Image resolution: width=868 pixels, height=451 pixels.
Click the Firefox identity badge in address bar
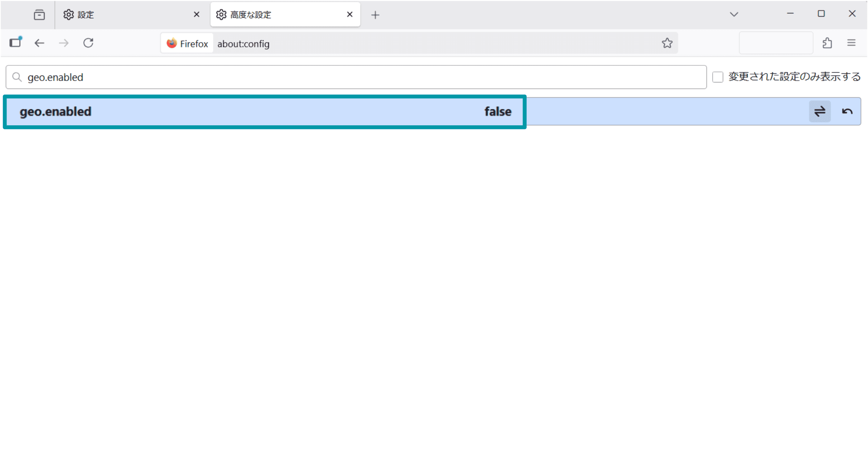[187, 44]
